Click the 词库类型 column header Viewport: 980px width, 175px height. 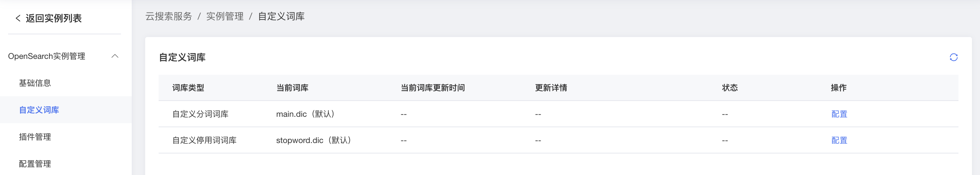point(188,88)
